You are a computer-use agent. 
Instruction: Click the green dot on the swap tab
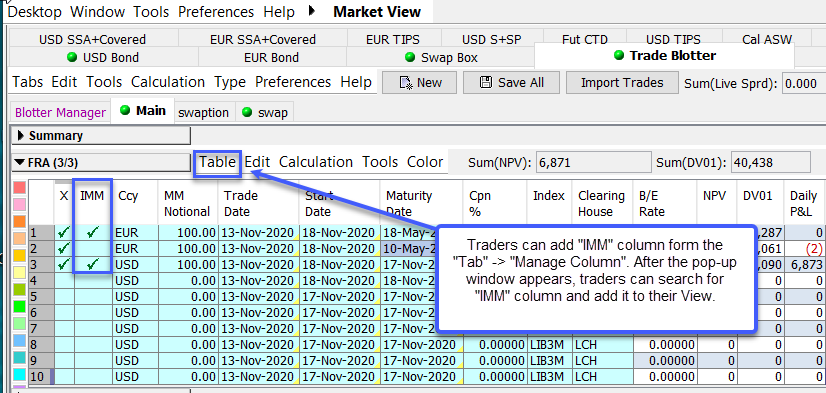246,112
